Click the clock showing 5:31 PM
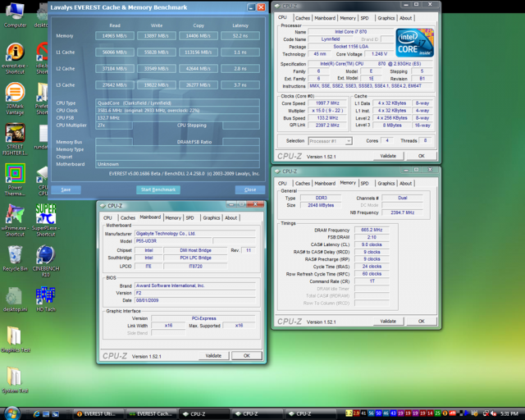 click(509, 414)
